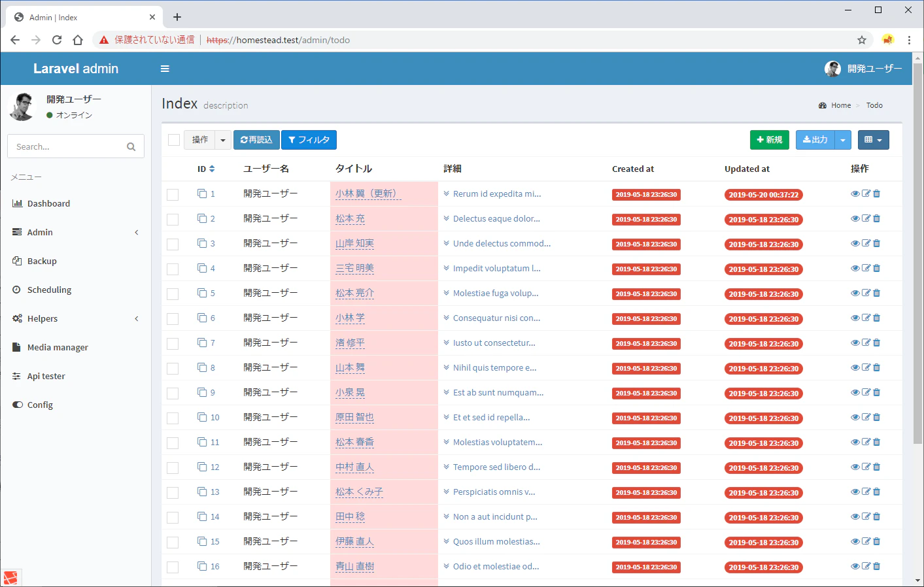Open Scheduling in the sidebar menu
The height and width of the screenshot is (587, 924).
point(76,290)
